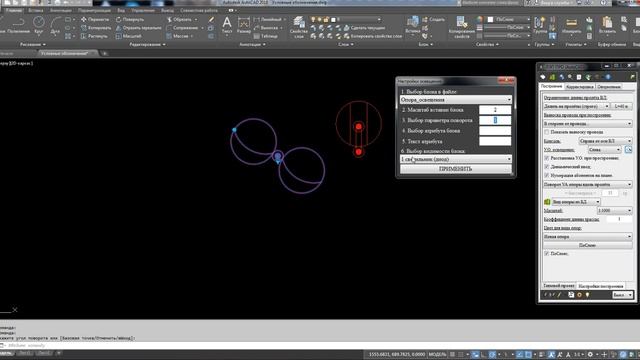Click the МОДЕЛЬ status bar button
640x360 pixels.
(437, 354)
